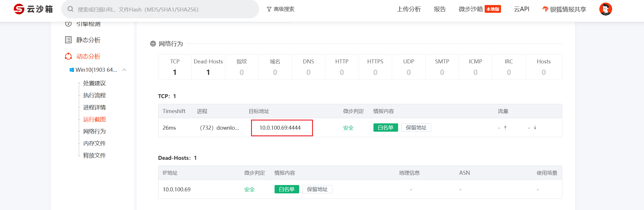The width and height of the screenshot is (644, 210).
Task: Click the 动态分析 sidebar icon
Action: tap(68, 56)
